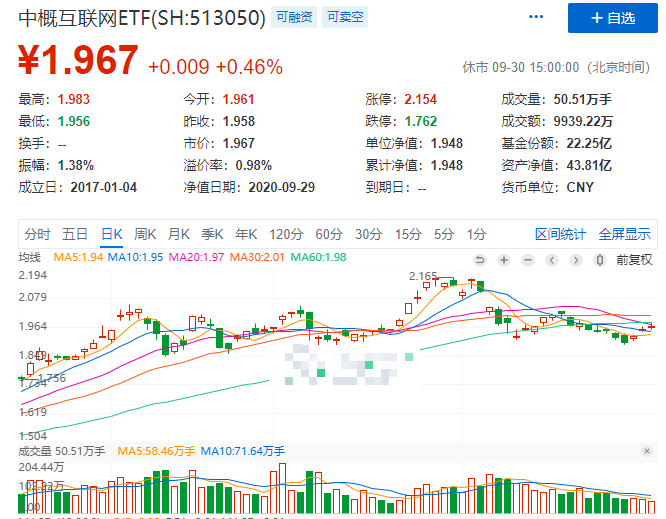
Task: Switch to 5分 interval tab
Action: 443,234
